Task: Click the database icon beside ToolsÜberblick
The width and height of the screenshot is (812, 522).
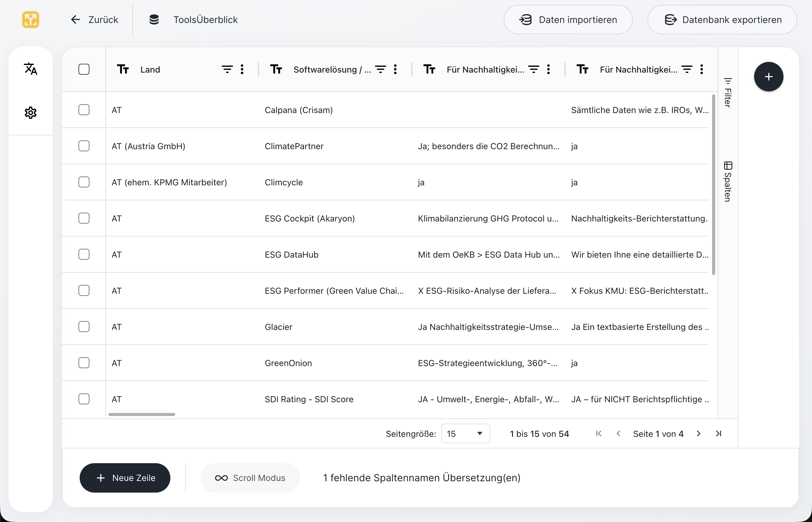Action: coord(154,20)
